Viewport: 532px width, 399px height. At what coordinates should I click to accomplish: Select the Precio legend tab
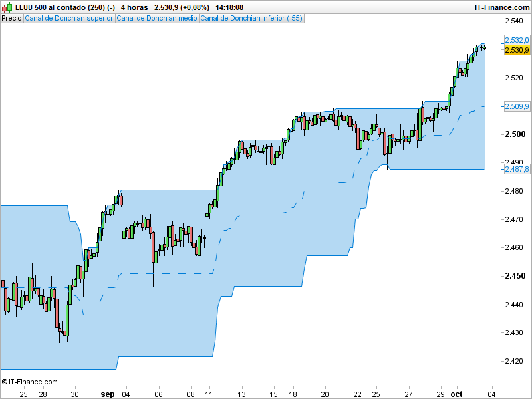(x=12, y=19)
